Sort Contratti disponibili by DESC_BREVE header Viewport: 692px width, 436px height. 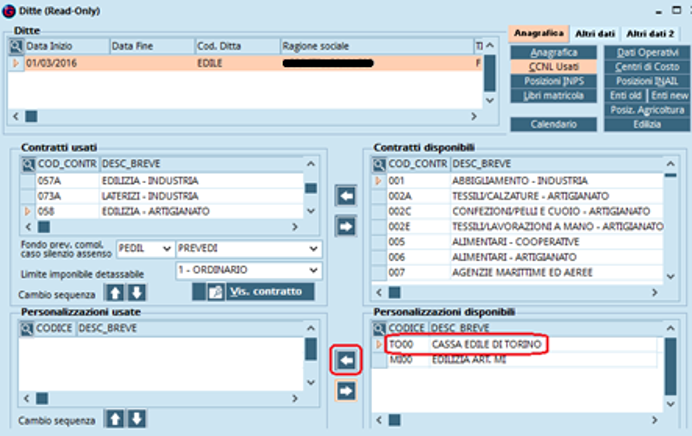click(556, 164)
